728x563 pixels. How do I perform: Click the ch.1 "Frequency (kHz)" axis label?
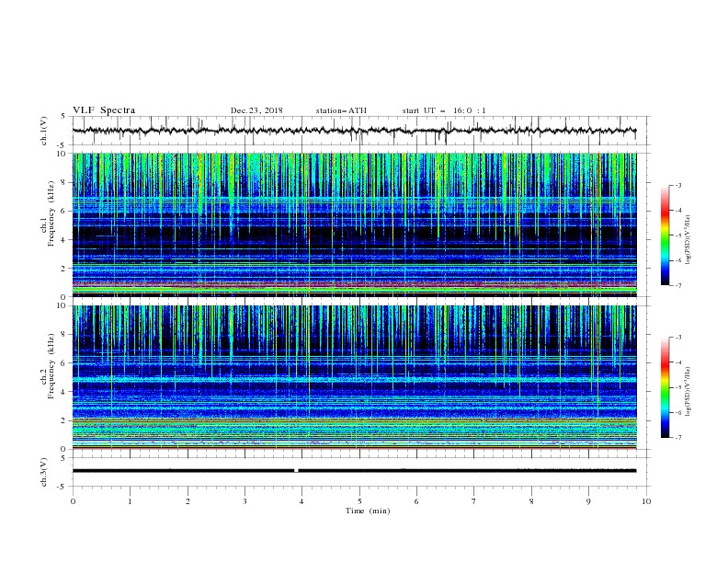coord(51,214)
